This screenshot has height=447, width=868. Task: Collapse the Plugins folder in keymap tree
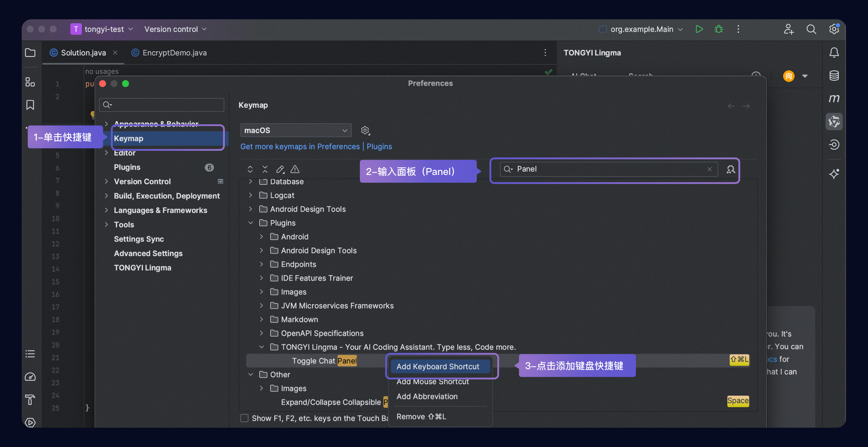tap(250, 223)
